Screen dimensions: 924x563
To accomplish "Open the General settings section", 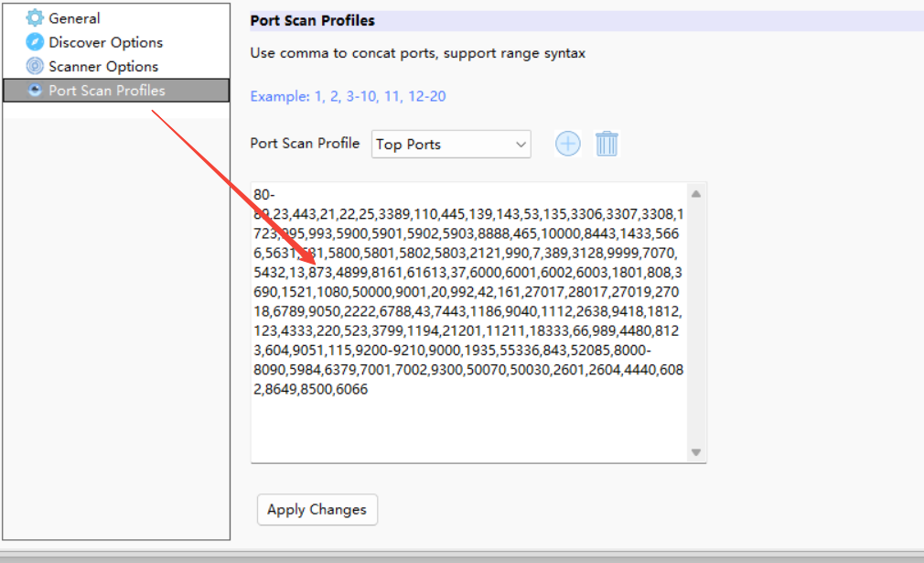I will [74, 18].
